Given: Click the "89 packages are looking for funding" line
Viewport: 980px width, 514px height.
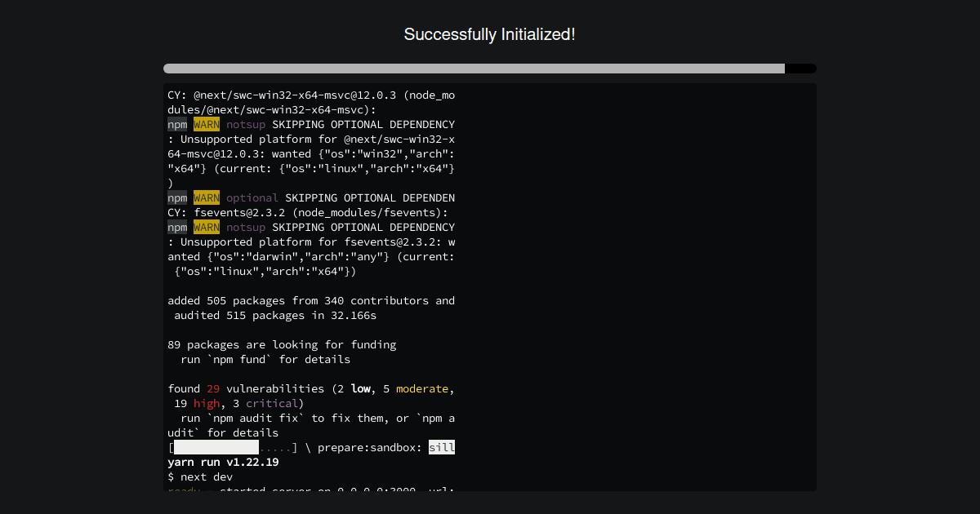Looking at the screenshot, I should tap(282, 345).
